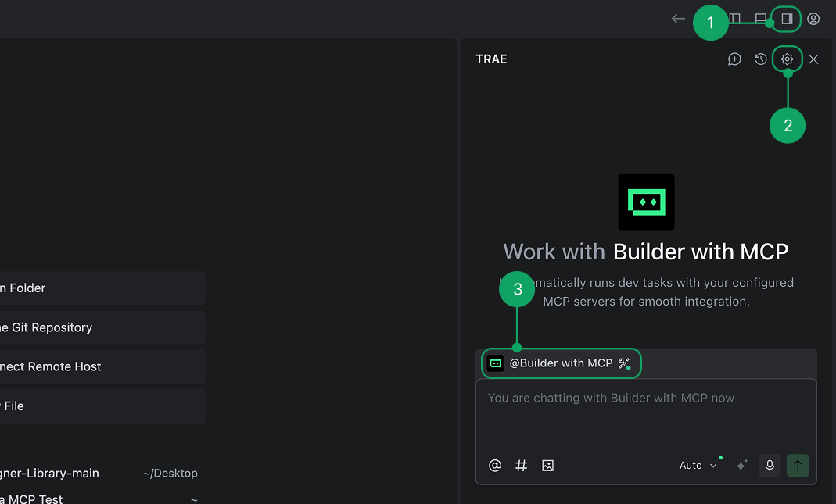
Task: Open the recent project Library-main
Action: click(49, 473)
